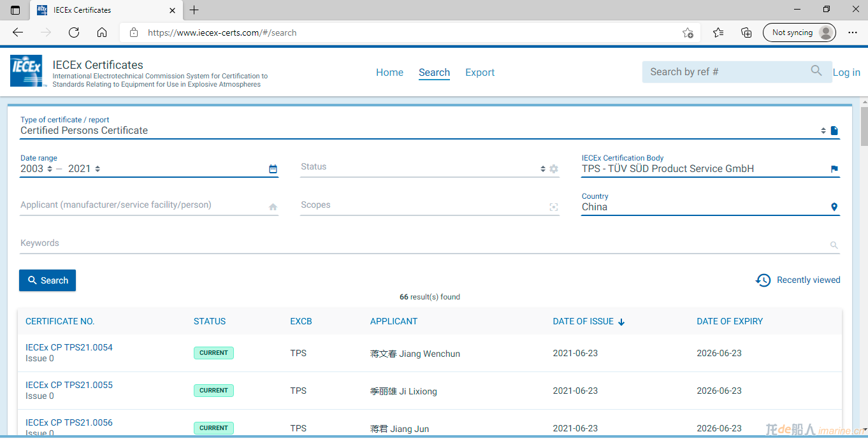
Task: Click the blue Search button
Action: tap(48, 280)
